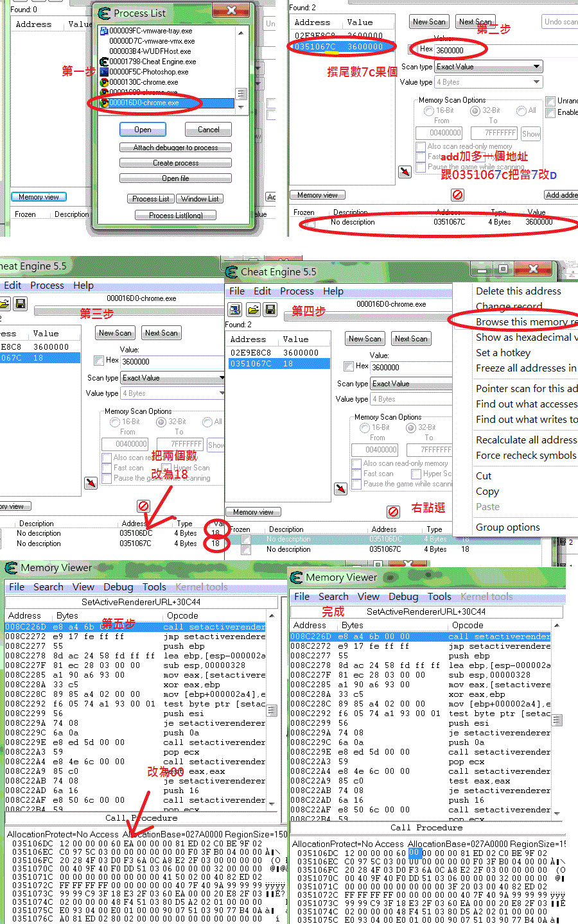Open Scan type dropdown in top-right window
Screen dimensions: 578x924
[x=489, y=67]
